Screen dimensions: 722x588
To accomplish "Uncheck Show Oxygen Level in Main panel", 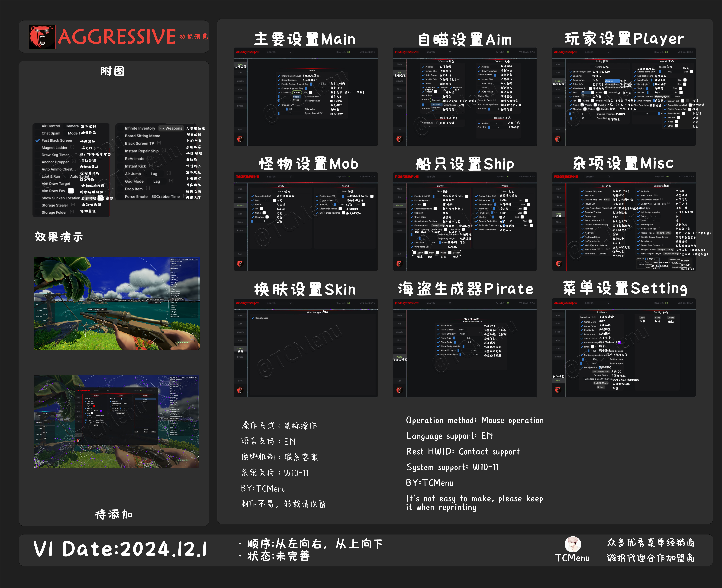I will click(x=279, y=76).
